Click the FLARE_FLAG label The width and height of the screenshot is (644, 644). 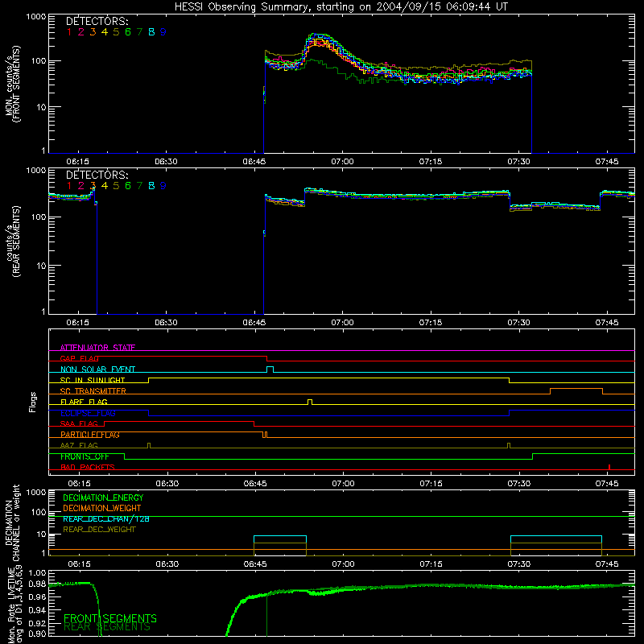pyautogui.click(x=84, y=402)
